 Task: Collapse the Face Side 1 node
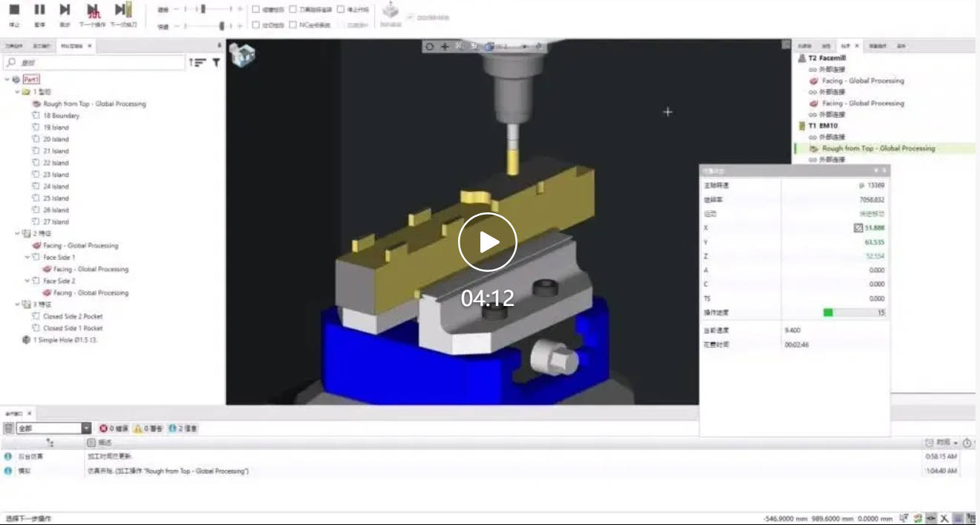(27, 258)
